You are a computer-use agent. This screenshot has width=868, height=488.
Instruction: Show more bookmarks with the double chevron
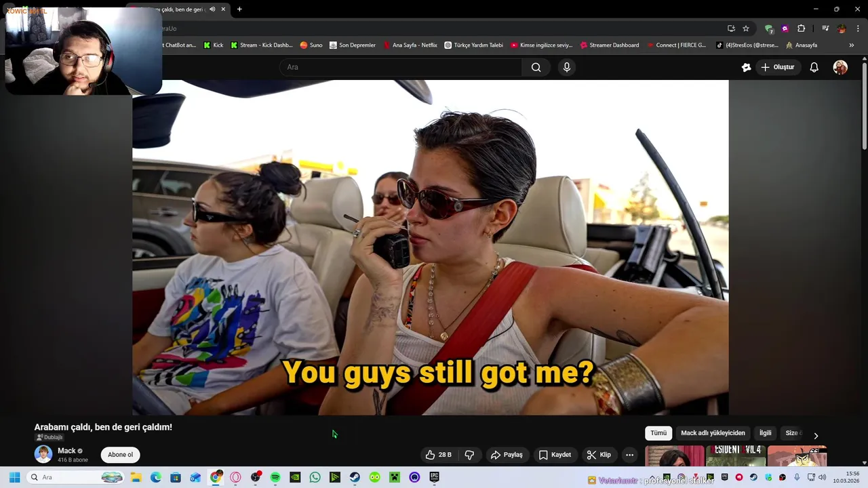pos(852,45)
